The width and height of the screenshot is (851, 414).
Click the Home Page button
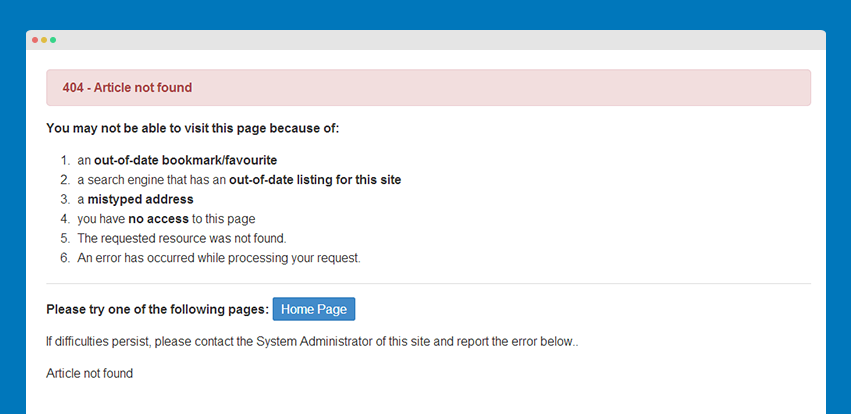click(314, 309)
